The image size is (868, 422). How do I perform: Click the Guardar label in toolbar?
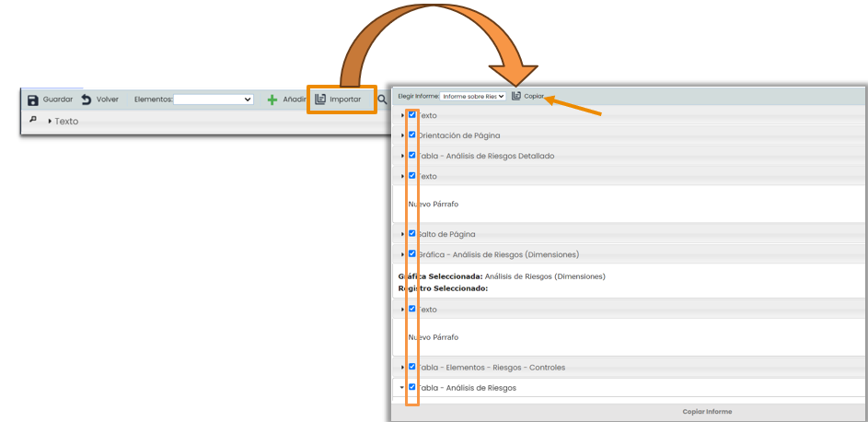(x=58, y=100)
